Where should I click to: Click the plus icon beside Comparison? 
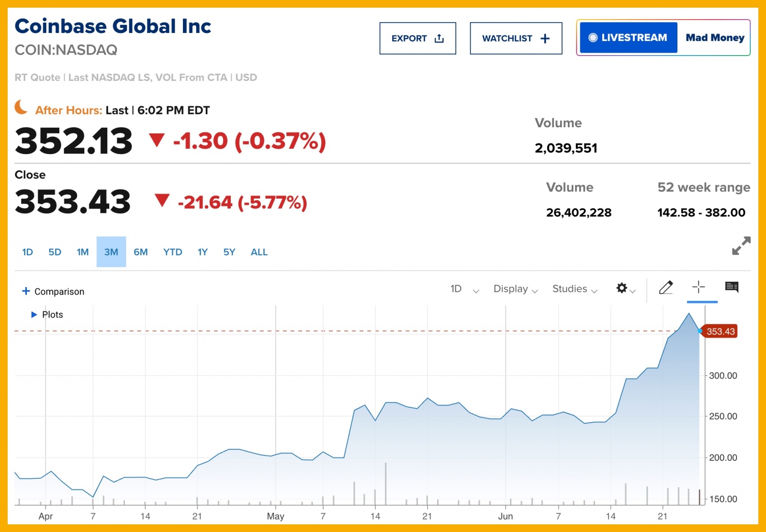pos(26,291)
